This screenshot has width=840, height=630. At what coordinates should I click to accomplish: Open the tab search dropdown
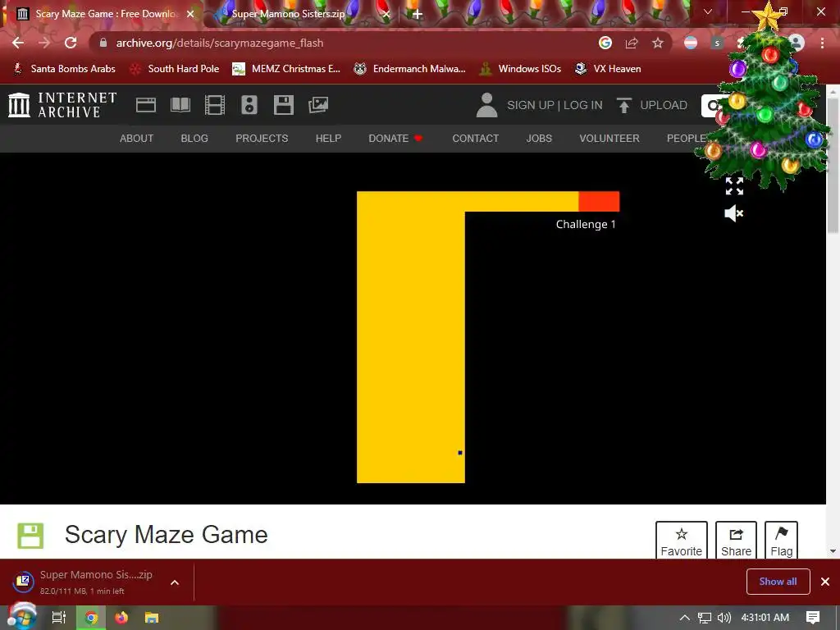pos(708,11)
